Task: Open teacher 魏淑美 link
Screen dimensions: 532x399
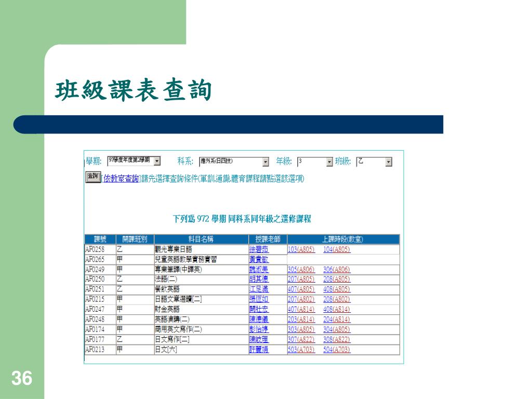Action: pyautogui.click(x=259, y=270)
